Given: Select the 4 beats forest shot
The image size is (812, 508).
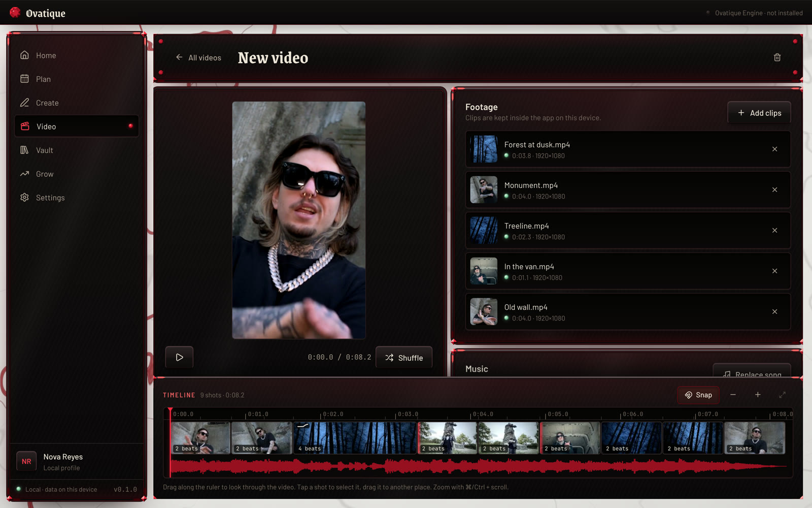Looking at the screenshot, I should point(355,438).
